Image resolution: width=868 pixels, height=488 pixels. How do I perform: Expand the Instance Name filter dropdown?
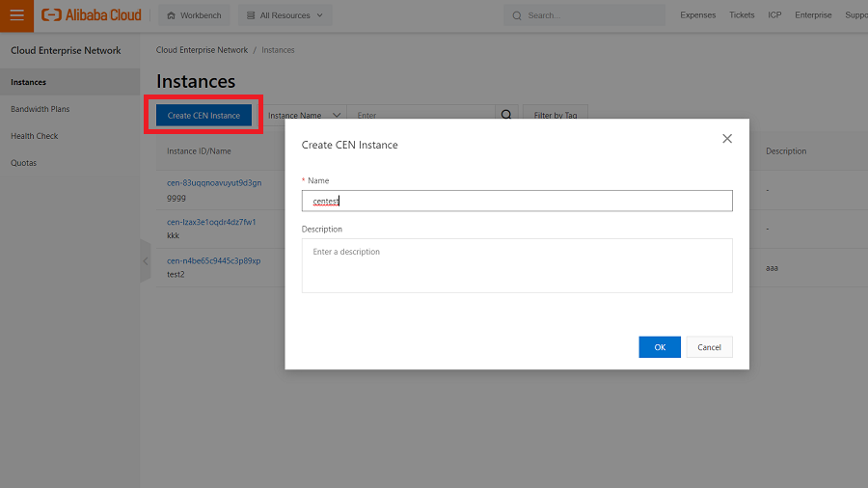pos(305,116)
